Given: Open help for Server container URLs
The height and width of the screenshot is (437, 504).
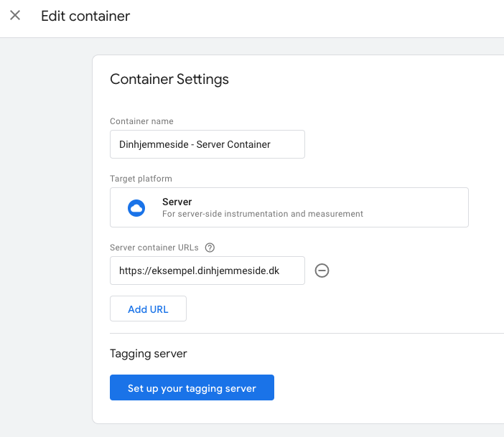Looking at the screenshot, I should point(210,248).
